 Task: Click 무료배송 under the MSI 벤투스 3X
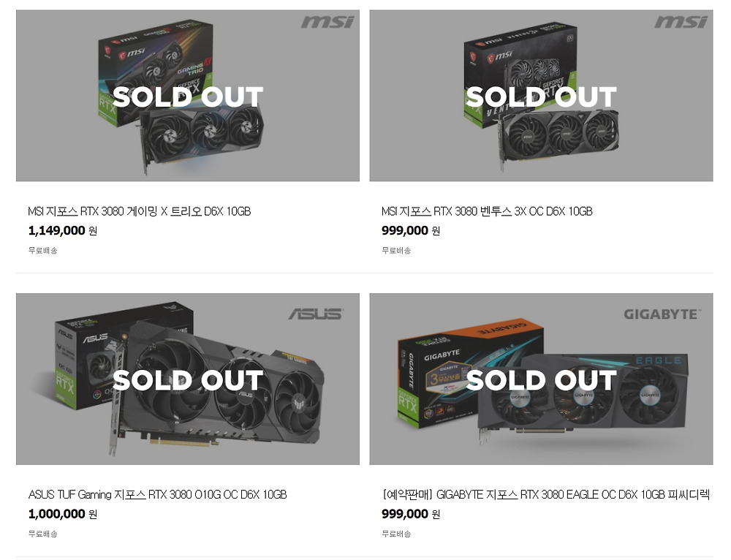point(396,251)
